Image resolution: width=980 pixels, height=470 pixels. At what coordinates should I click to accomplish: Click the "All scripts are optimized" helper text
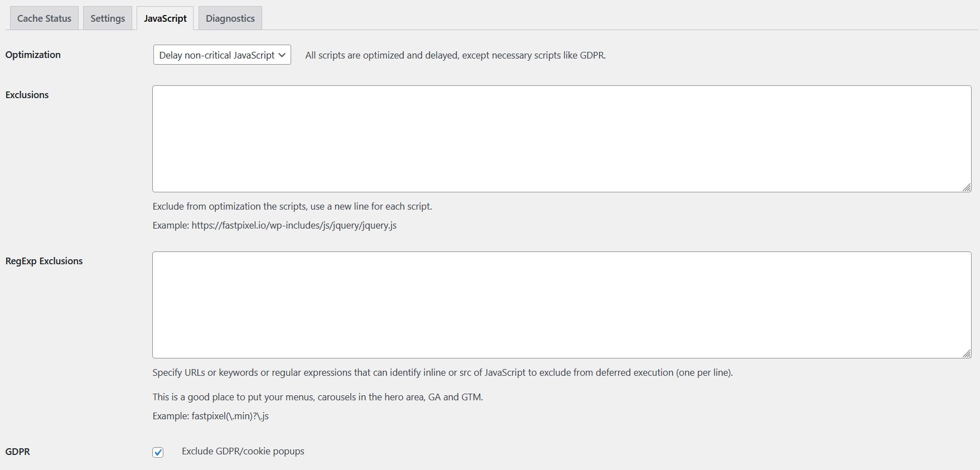455,55
